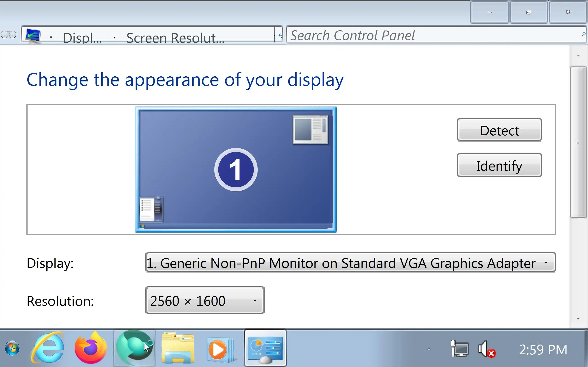Launch Firefox from the taskbar

pyautogui.click(x=90, y=348)
